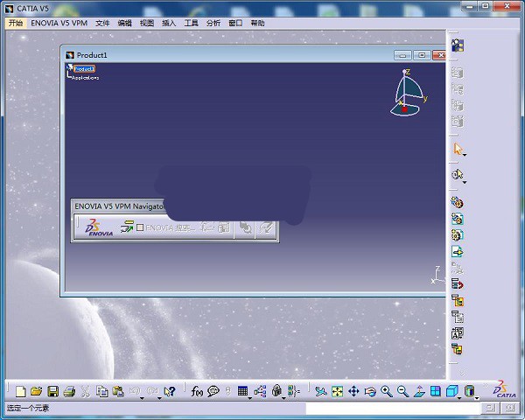Image resolution: width=525 pixels, height=420 pixels.
Task: Click the power input field in the status bar
Action: (x=393, y=408)
